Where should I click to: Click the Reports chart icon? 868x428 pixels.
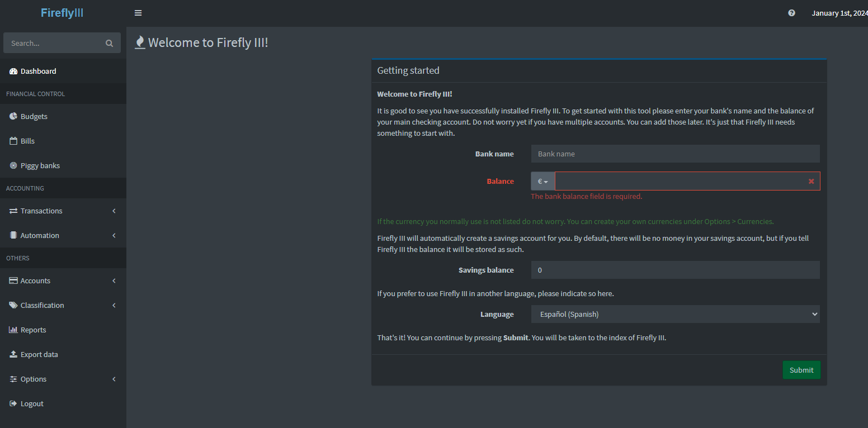click(x=13, y=330)
